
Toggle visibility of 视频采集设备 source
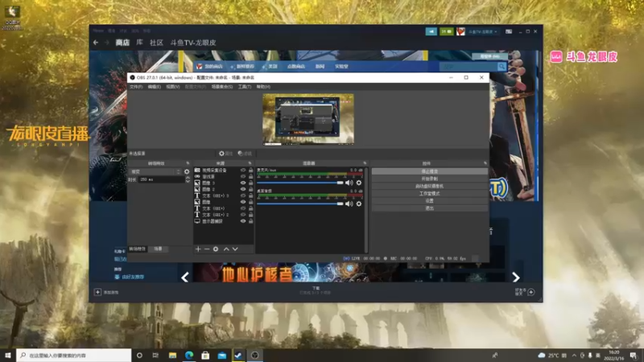[243, 171]
